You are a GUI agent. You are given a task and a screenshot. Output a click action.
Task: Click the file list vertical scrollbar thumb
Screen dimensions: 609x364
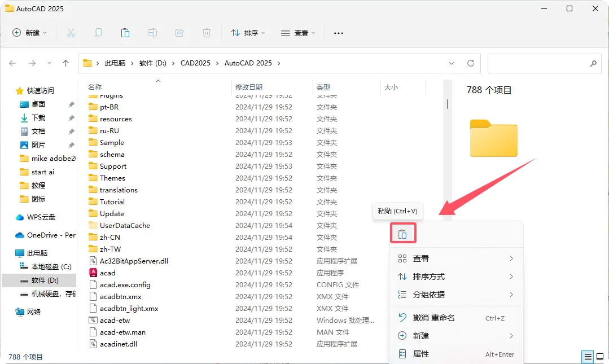click(x=448, y=104)
